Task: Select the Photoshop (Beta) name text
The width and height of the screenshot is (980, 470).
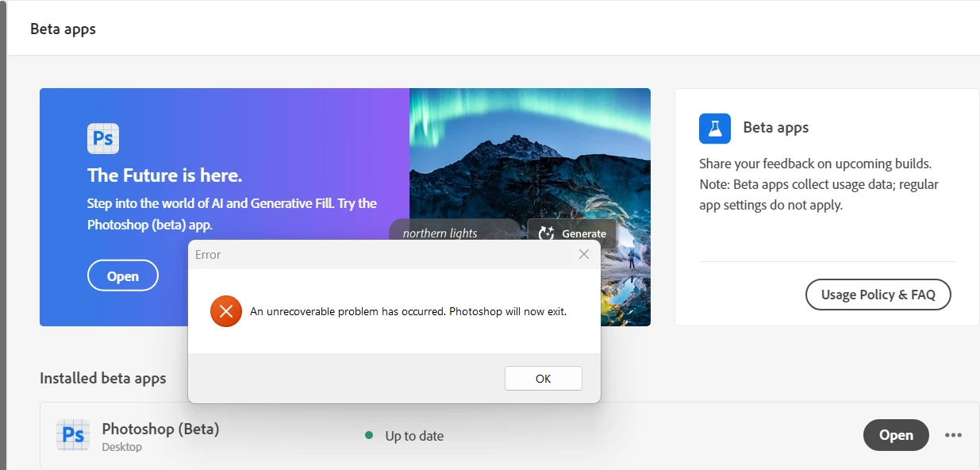Action: [160, 429]
